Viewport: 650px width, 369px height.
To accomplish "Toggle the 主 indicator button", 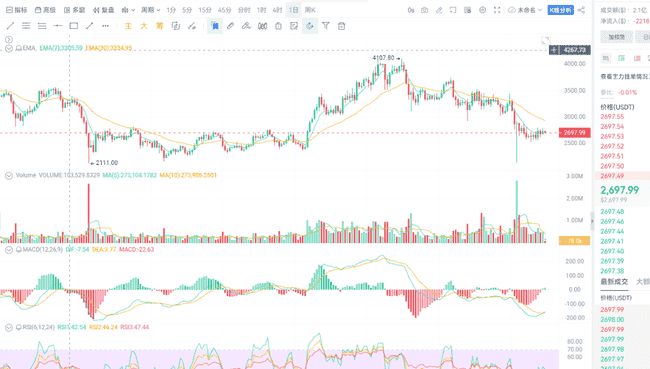I will click(129, 26).
